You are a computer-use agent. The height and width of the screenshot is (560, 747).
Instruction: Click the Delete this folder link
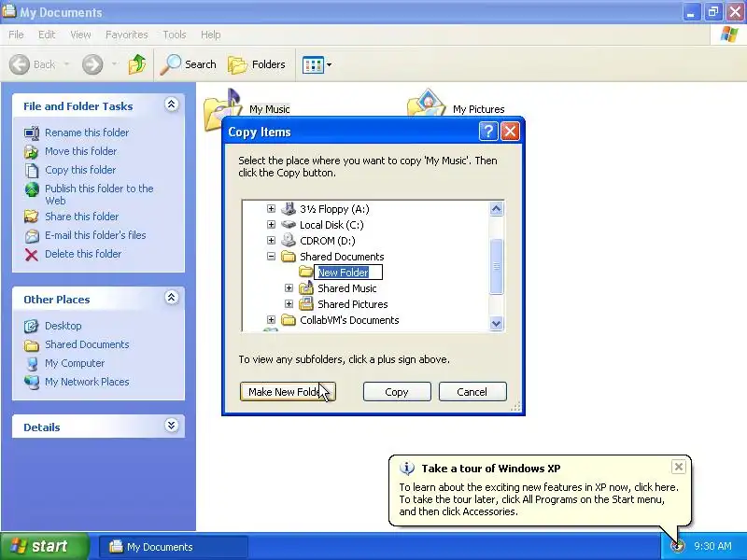click(x=83, y=254)
